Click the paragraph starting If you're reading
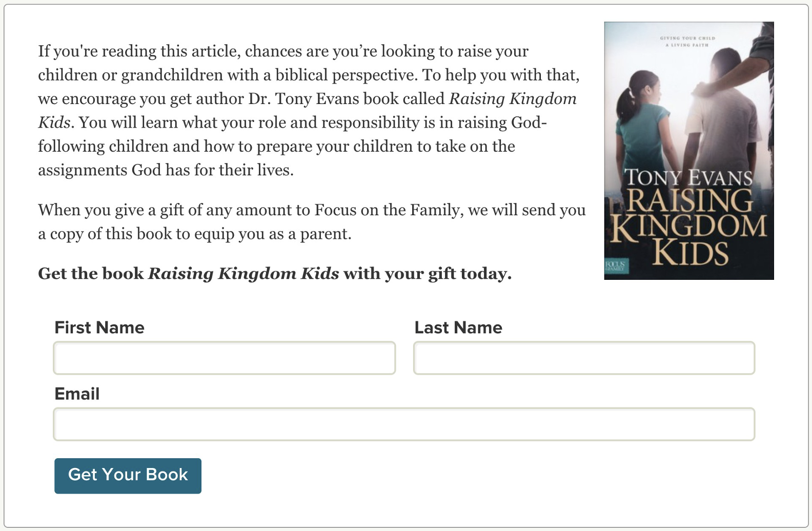Screen dimensions: 812x531 (308, 110)
